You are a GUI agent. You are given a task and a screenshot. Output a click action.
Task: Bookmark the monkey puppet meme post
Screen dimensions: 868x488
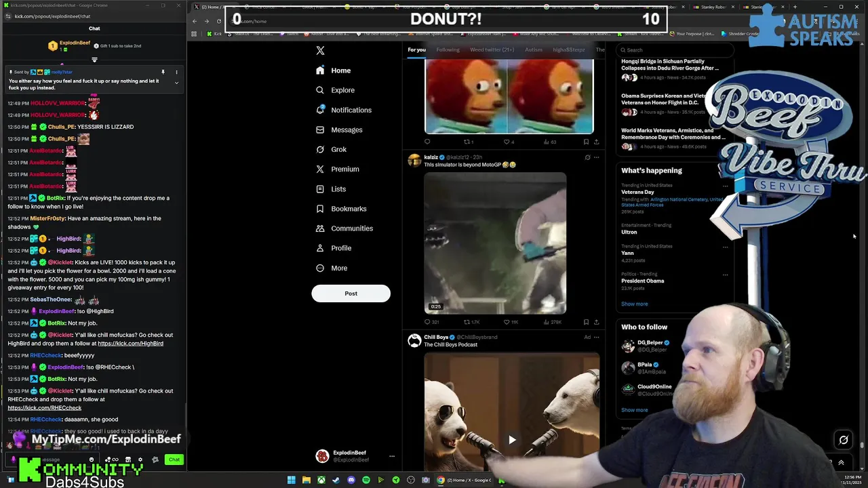tap(586, 142)
